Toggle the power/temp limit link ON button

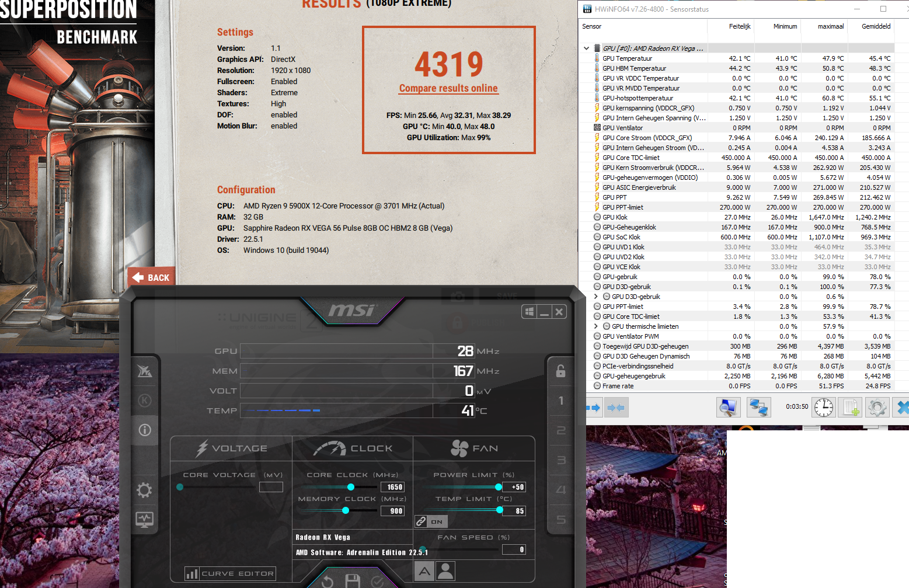431,521
